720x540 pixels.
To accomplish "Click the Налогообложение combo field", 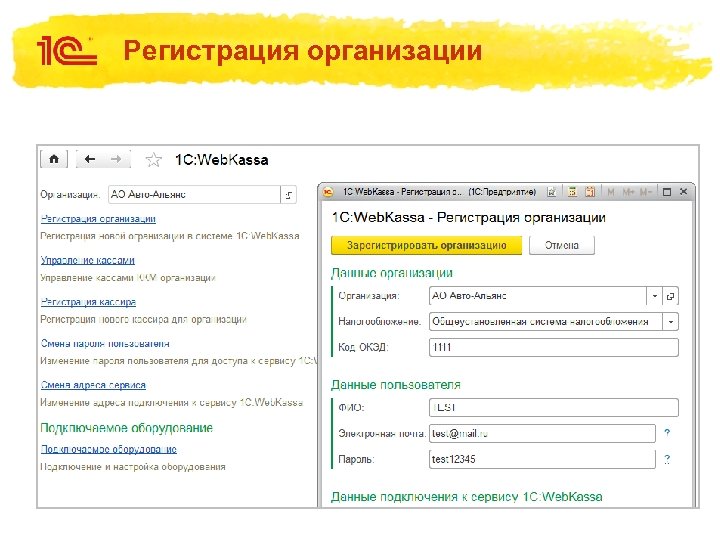I will coord(546,322).
